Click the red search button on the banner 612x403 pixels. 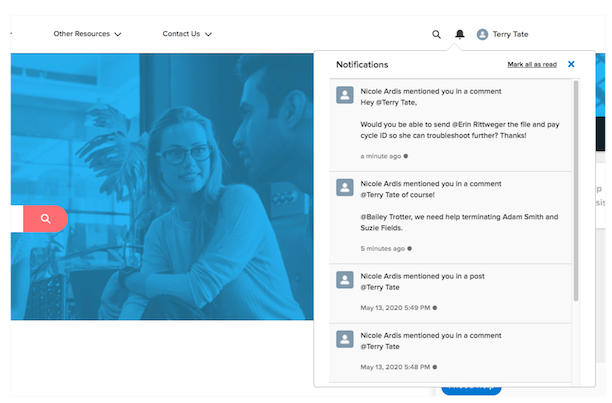(45, 219)
